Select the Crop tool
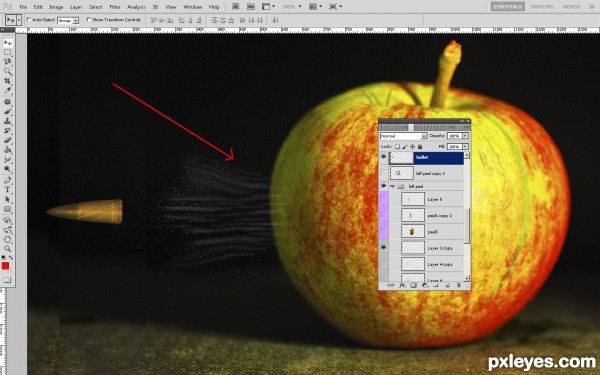 click(8, 81)
